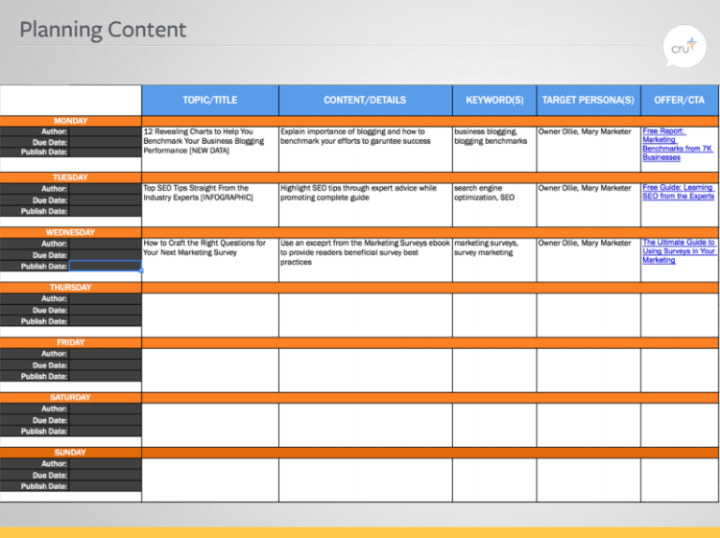The width and height of the screenshot is (720, 538).
Task: Select 'business blogging, blogging benchmarks' keyword cell
Action: coord(495,149)
